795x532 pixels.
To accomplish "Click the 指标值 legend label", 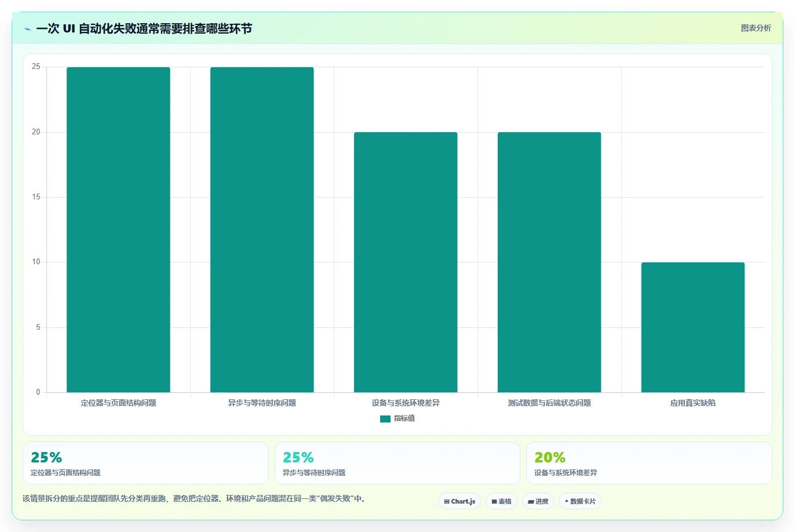I will 404,418.
